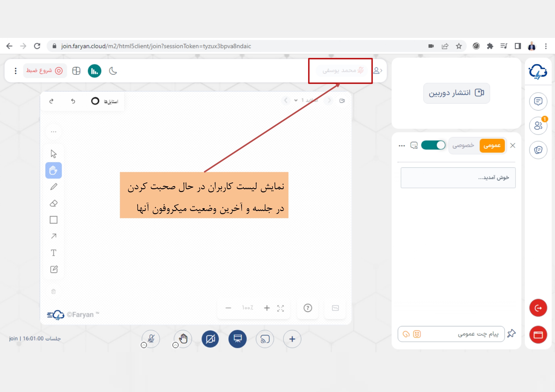Open the استایل‌ها color style circle

pyautogui.click(x=95, y=101)
